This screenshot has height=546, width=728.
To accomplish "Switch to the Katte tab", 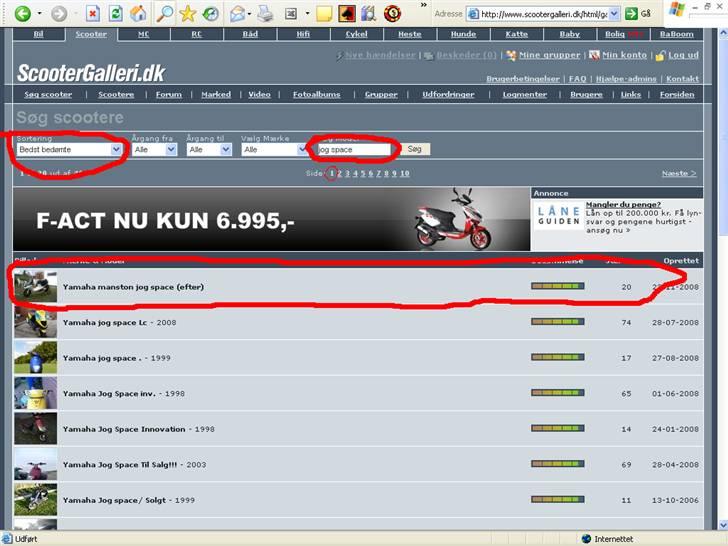I will 516,34.
